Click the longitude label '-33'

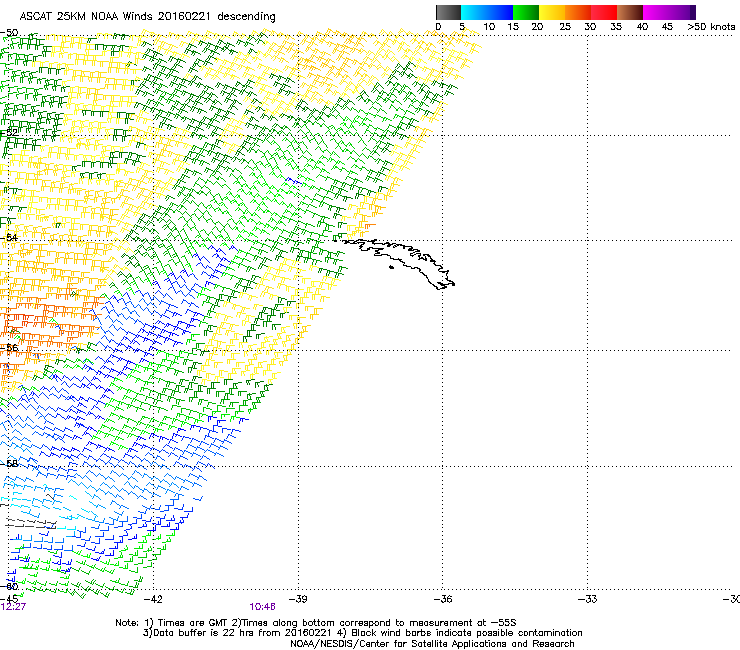(x=587, y=599)
